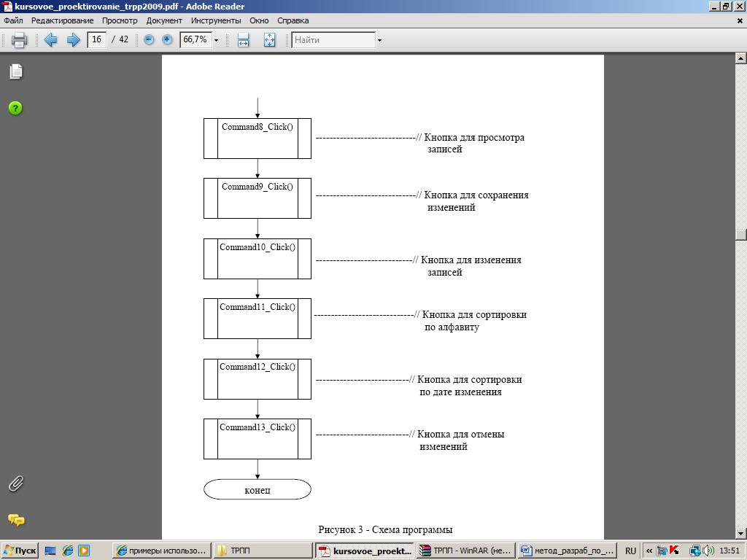747x560 pixels.
Task: Click comment 'Кнопка для просмотра'
Action: [x=474, y=138]
